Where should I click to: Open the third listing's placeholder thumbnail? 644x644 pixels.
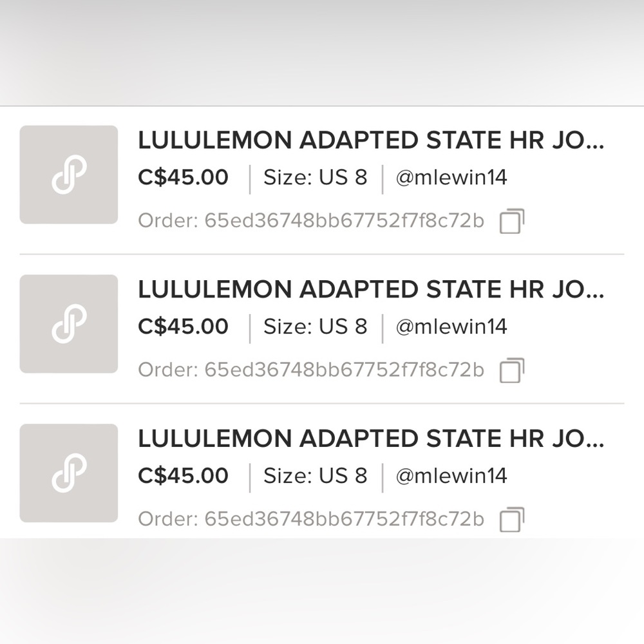(x=69, y=473)
